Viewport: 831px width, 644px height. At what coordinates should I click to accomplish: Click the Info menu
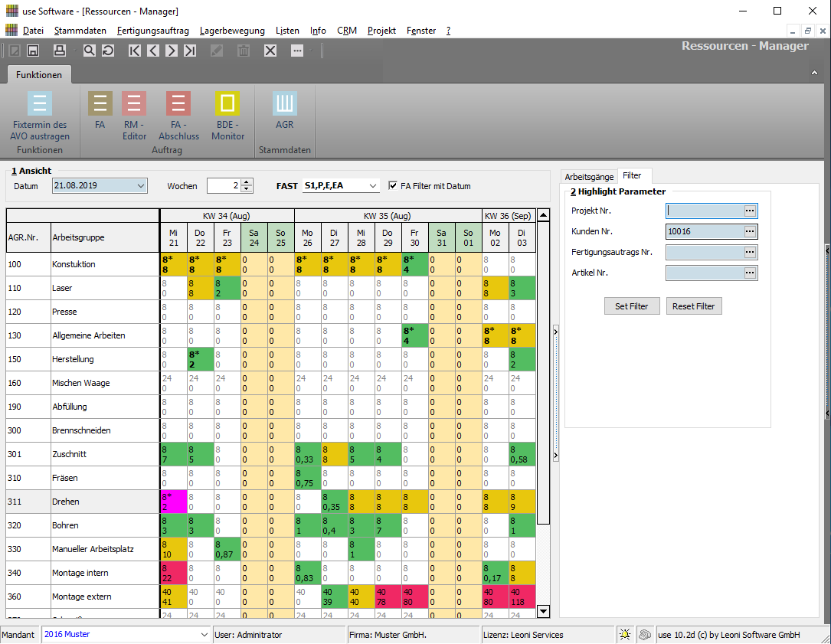(318, 31)
